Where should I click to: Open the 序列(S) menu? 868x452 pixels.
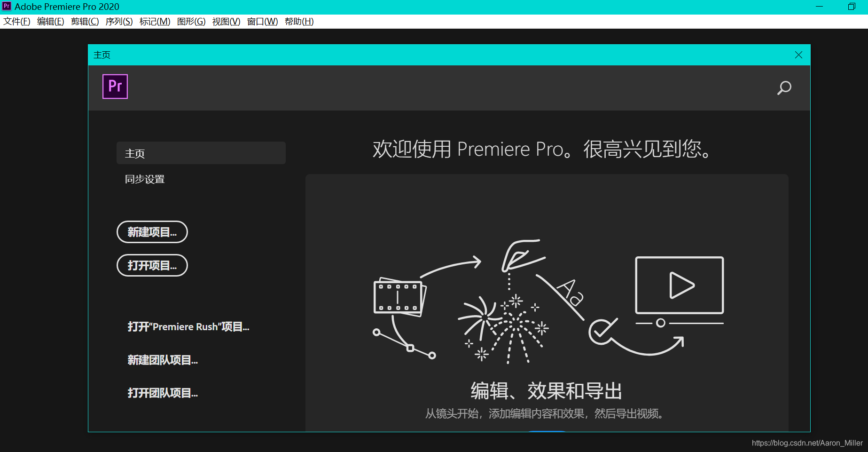[119, 22]
